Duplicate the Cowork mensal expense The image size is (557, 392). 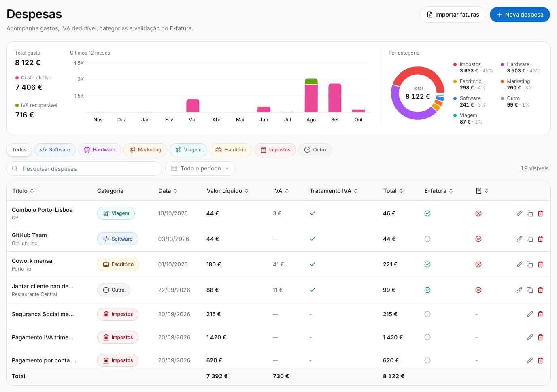tap(530, 264)
